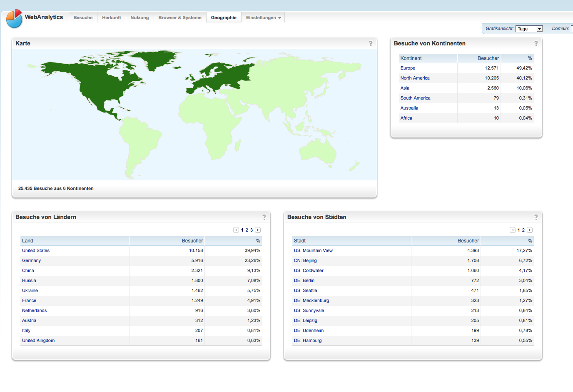The width and height of the screenshot is (573, 392).
Task: Jump to page 3 of countries
Action: (252, 230)
